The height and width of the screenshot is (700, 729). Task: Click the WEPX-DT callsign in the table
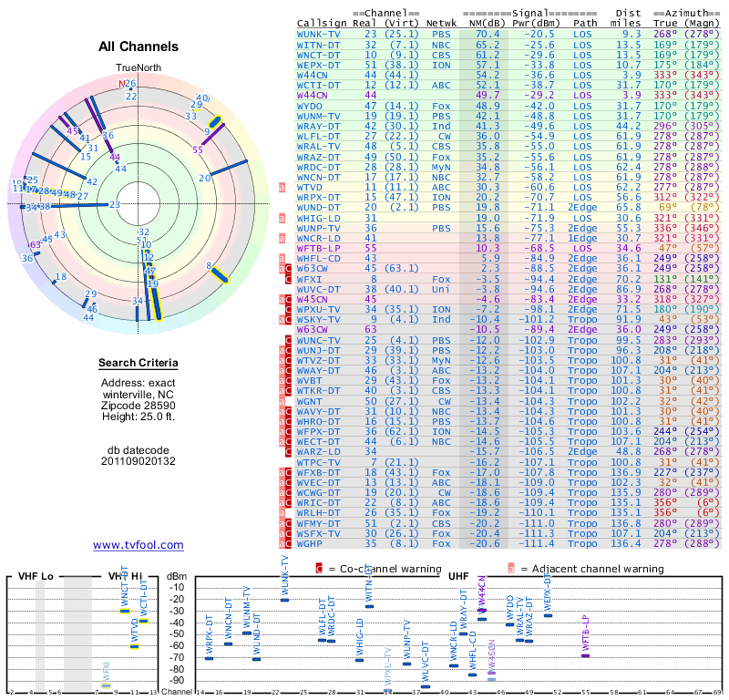pos(318,65)
